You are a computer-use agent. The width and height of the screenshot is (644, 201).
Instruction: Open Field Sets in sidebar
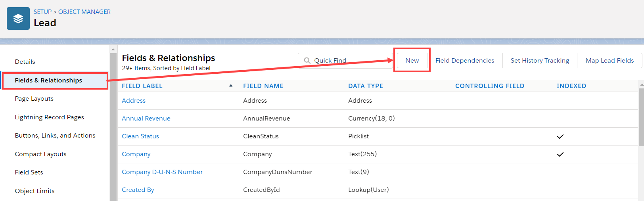click(29, 172)
